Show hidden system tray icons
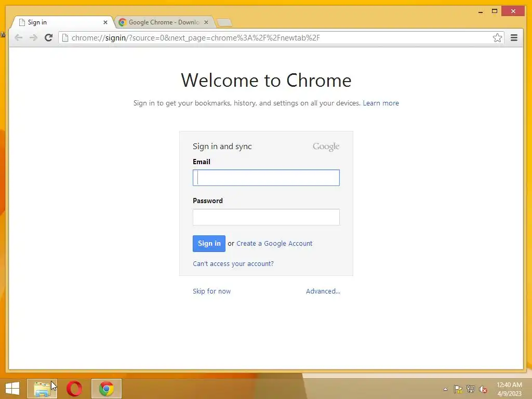This screenshot has height=399, width=532. (445, 389)
